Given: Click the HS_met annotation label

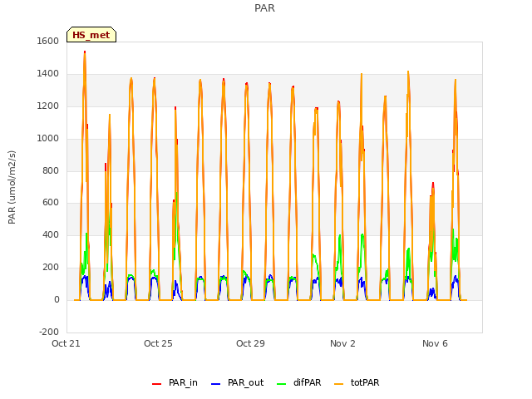Looking at the screenshot, I should click(x=91, y=35).
